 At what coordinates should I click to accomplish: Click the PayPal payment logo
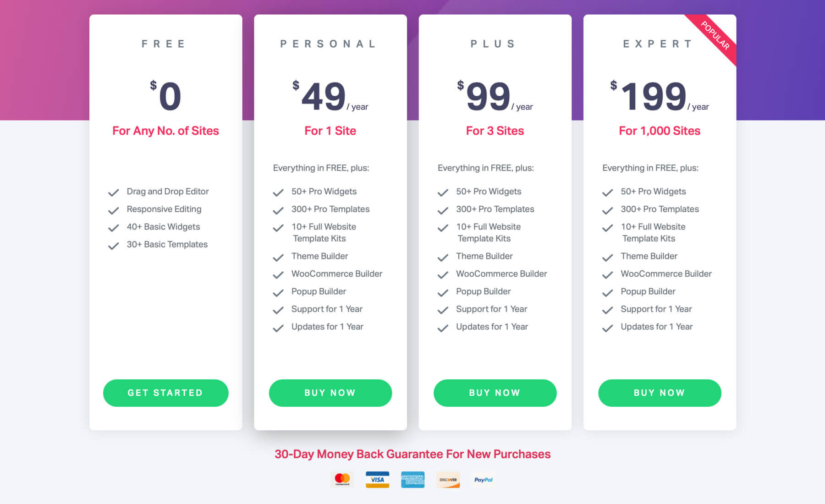click(483, 480)
